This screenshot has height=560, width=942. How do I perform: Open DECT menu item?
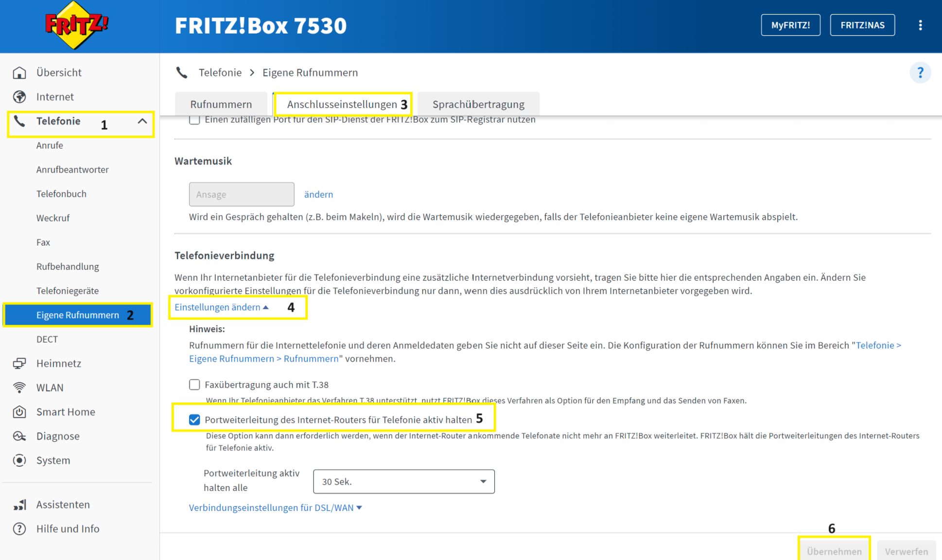47,339
